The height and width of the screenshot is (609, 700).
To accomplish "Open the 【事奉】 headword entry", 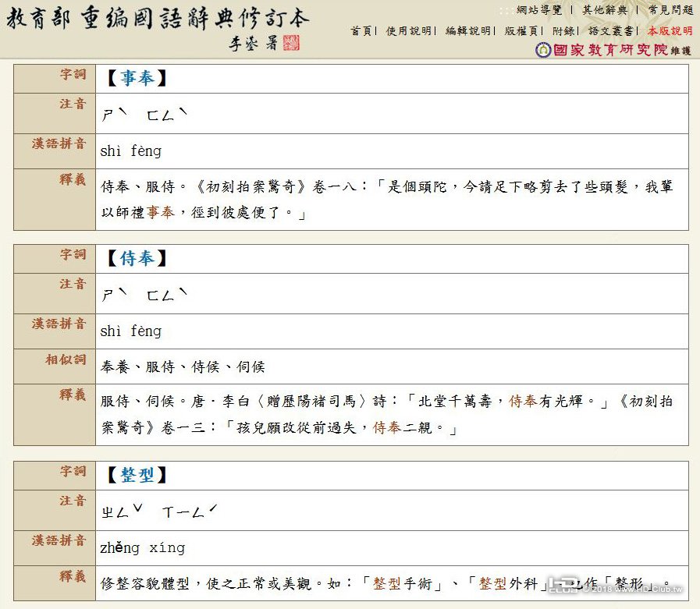I will pos(137,79).
